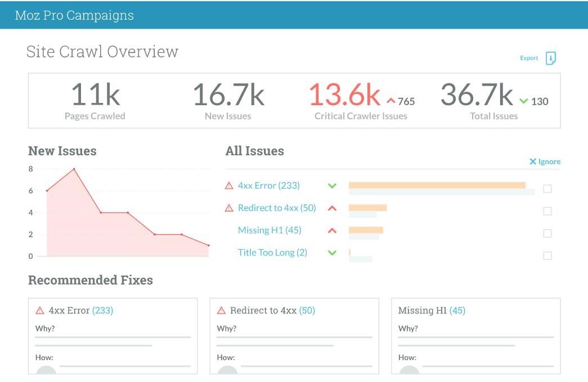This screenshot has height=382, width=588.
Task: Click red trend chevron for Redirect to 4xx row
Action: [332, 208]
